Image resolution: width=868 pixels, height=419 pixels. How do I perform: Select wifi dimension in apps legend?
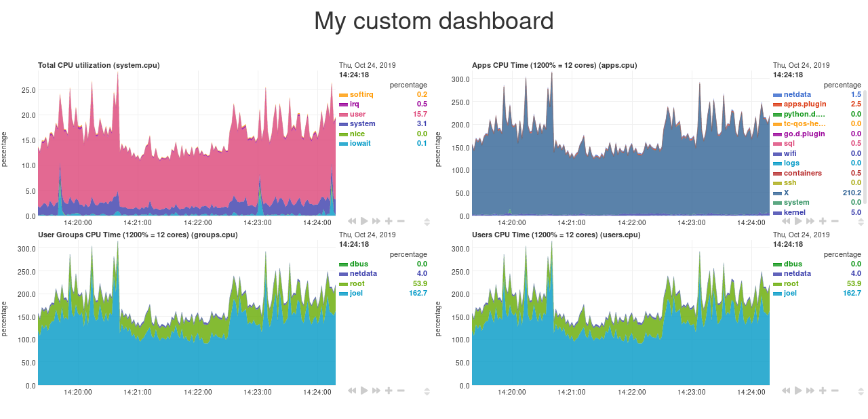tap(790, 153)
